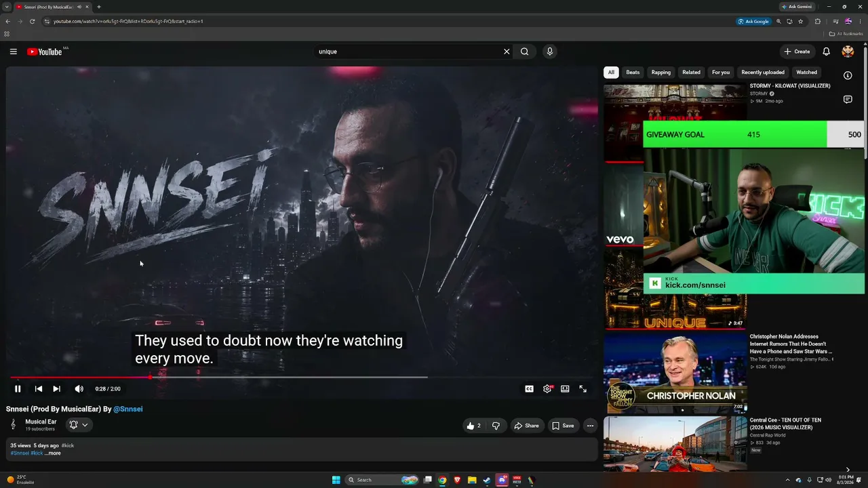Image resolution: width=868 pixels, height=488 pixels.
Task: Dislike the video
Action: 496,426
